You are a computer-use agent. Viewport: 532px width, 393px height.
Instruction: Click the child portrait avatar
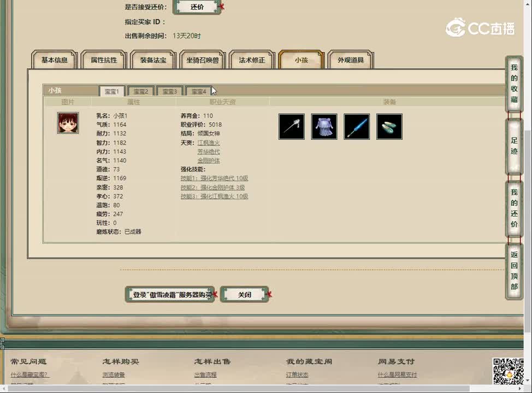(x=68, y=123)
